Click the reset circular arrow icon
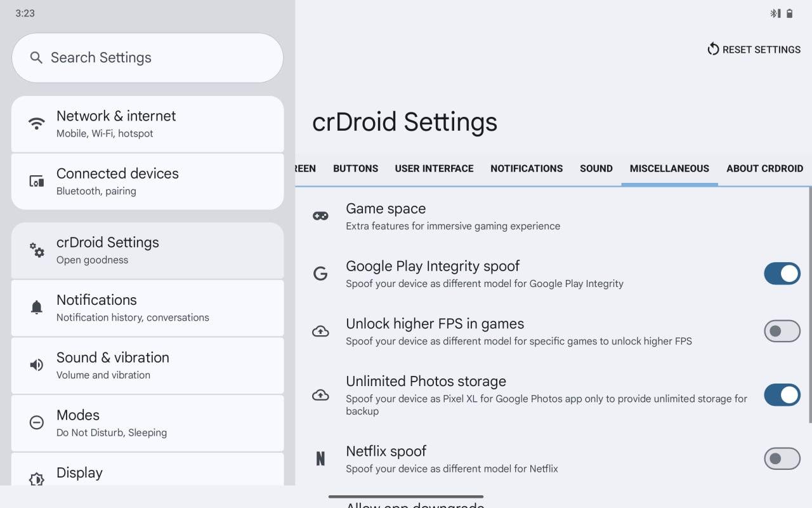Screen dimensions: 812x508 (x=713, y=49)
